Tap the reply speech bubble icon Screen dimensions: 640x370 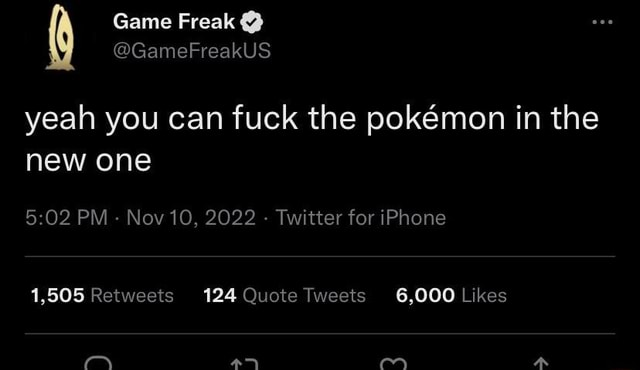tap(98, 363)
